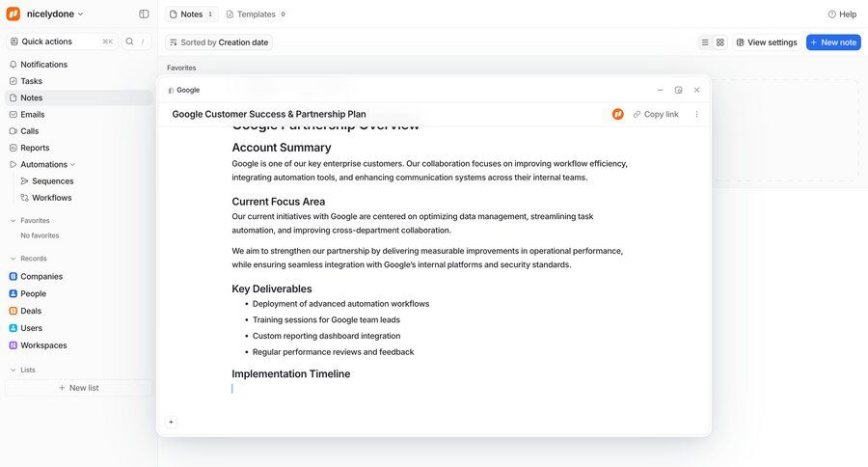This screenshot has width=868, height=467.
Task: Select the Notes tab
Action: (x=191, y=14)
